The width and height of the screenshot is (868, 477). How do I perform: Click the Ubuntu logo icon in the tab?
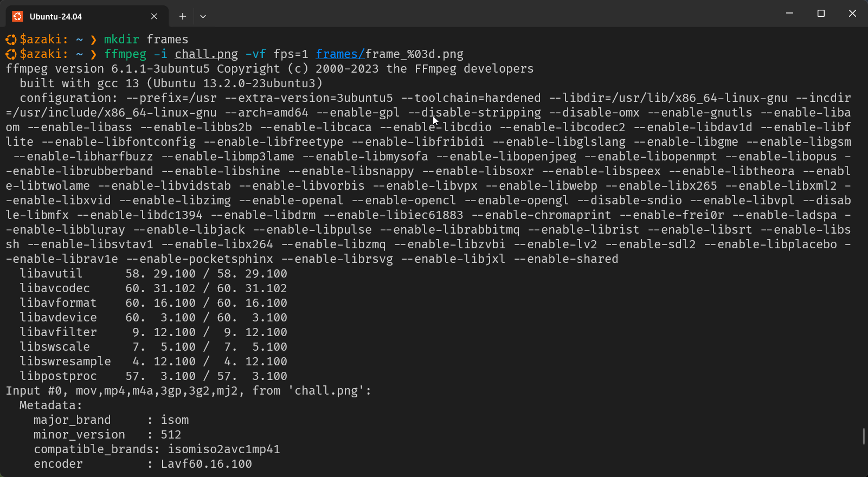point(17,16)
